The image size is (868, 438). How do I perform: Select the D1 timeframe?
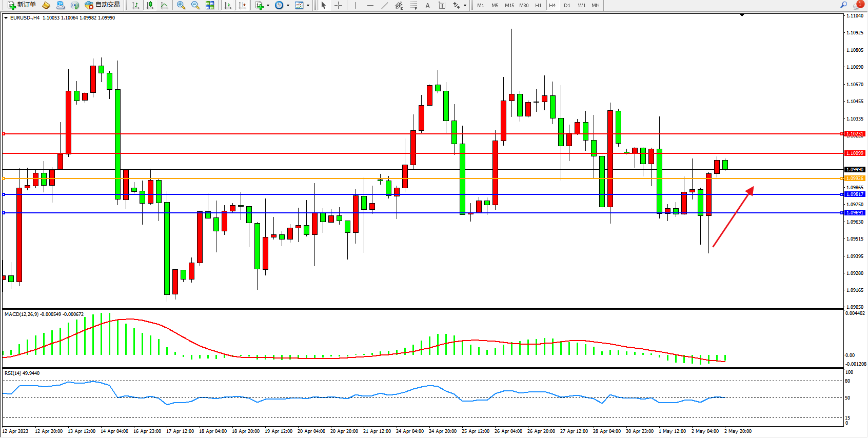[x=567, y=5]
